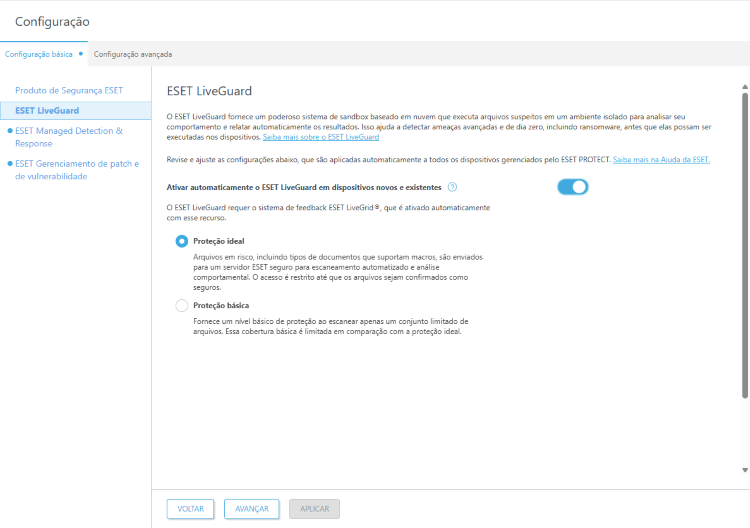Follow the Saiba mais sobre o ESET LiveGuard link

[321, 137]
